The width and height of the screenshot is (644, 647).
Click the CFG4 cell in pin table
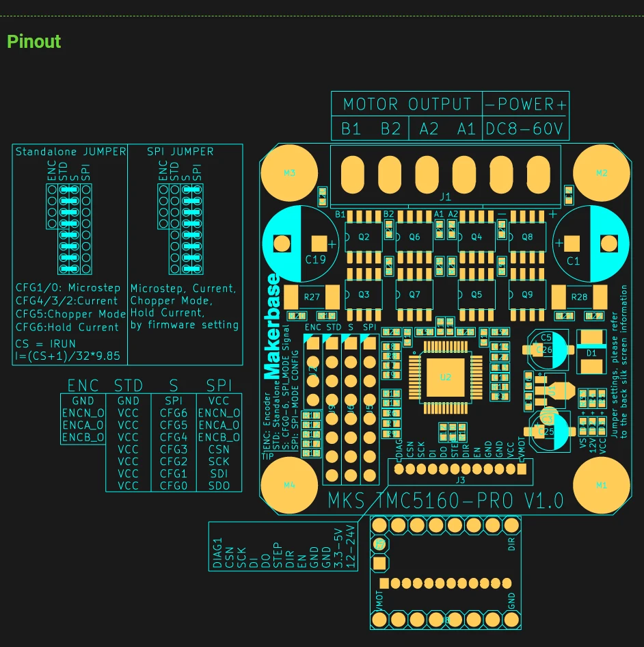coord(174,437)
